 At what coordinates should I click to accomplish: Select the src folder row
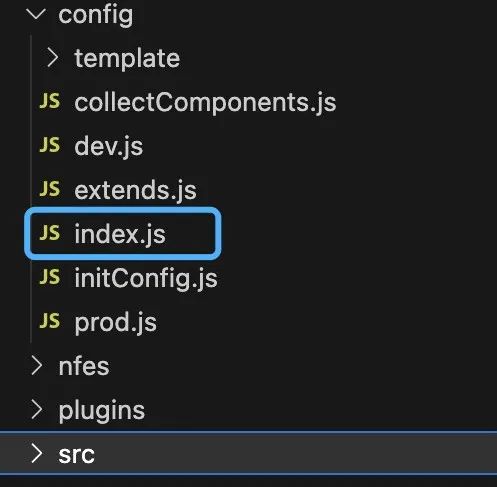(248, 454)
